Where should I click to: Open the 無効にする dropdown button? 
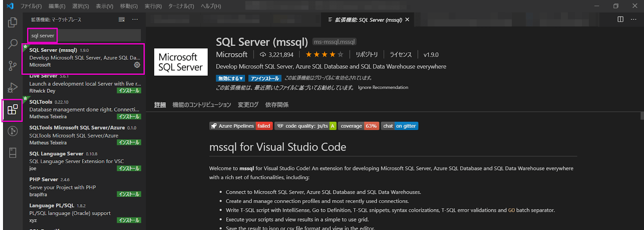[231, 79]
